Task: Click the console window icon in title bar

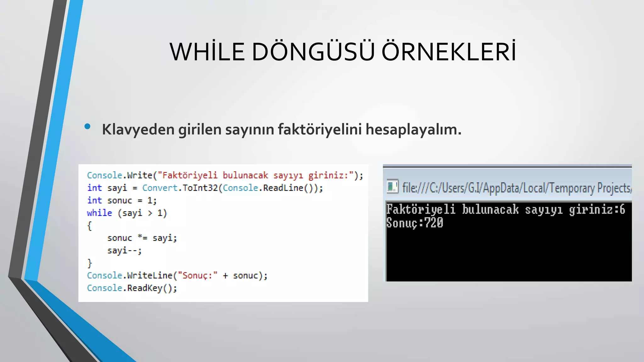Action: (392, 187)
